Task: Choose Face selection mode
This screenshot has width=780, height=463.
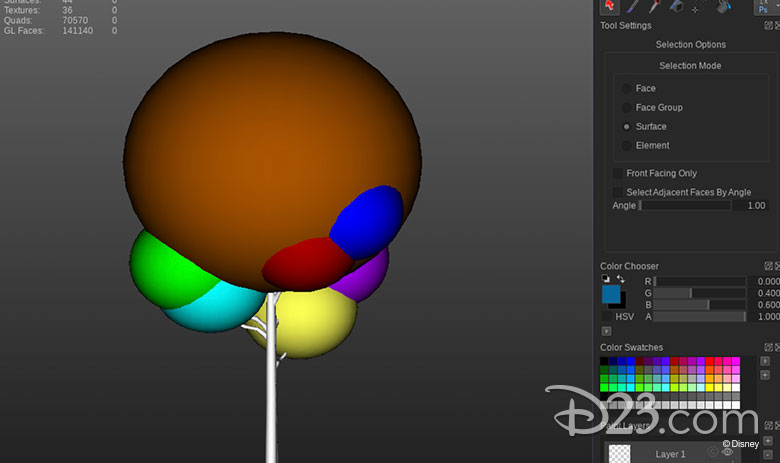Action: 627,89
